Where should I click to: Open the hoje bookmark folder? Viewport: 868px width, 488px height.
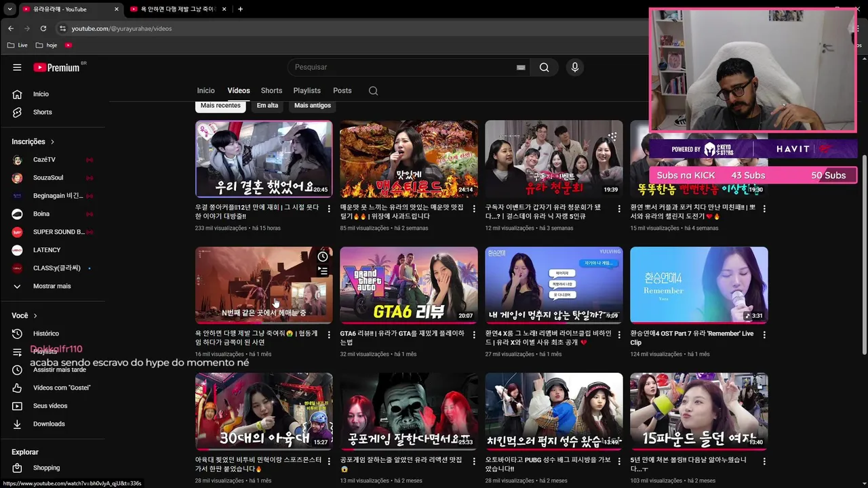(46, 45)
